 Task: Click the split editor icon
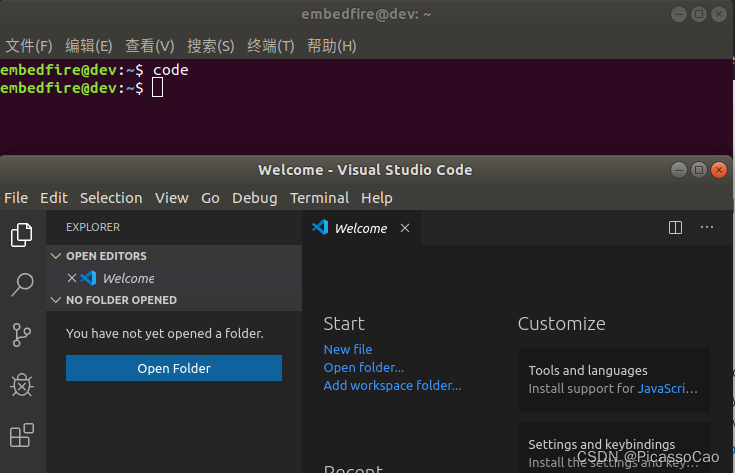click(x=675, y=228)
